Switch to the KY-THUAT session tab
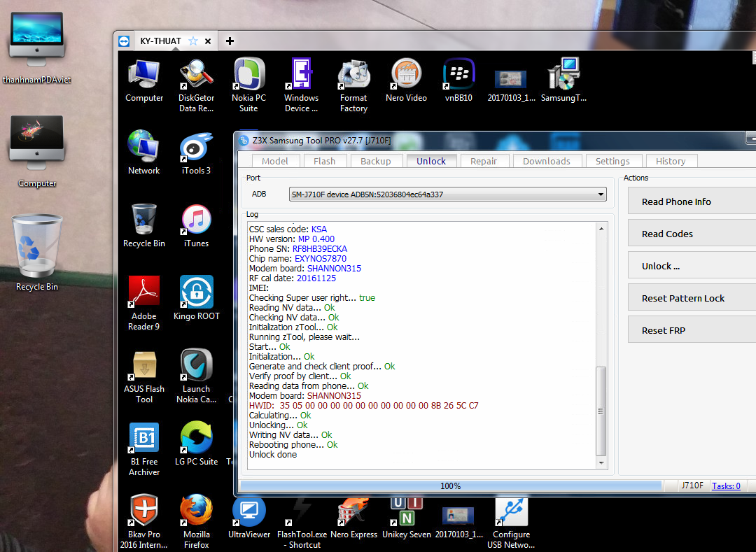 point(160,41)
